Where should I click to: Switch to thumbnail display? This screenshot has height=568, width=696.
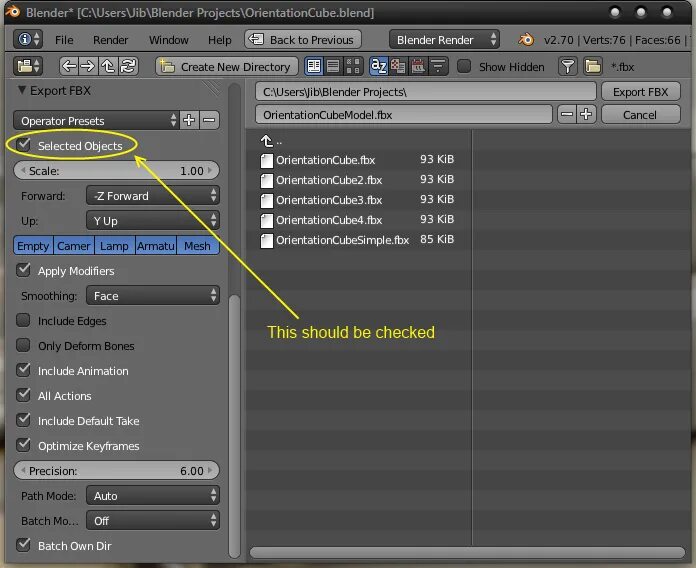tap(353, 67)
